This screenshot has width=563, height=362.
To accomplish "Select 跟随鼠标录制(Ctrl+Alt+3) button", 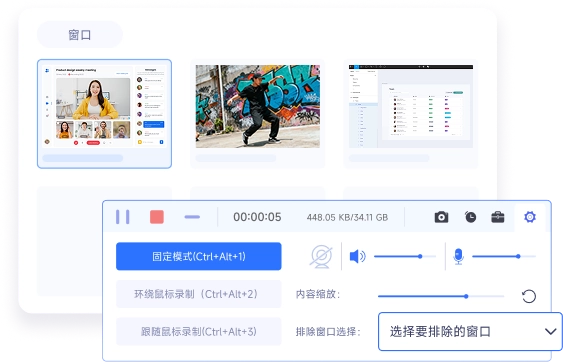I will click(199, 331).
